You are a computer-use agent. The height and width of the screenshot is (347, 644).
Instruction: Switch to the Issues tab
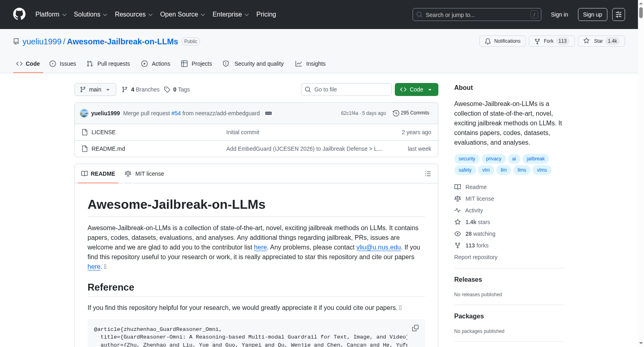point(63,64)
